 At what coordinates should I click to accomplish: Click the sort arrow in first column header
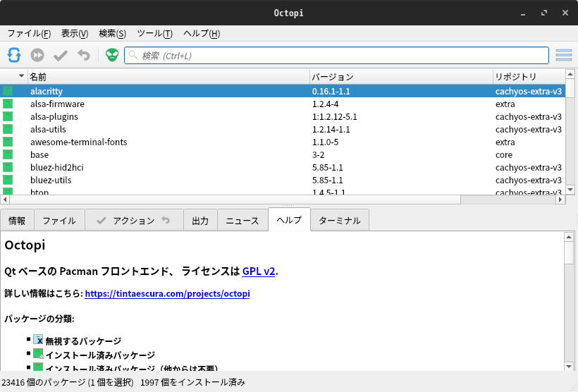[21, 76]
